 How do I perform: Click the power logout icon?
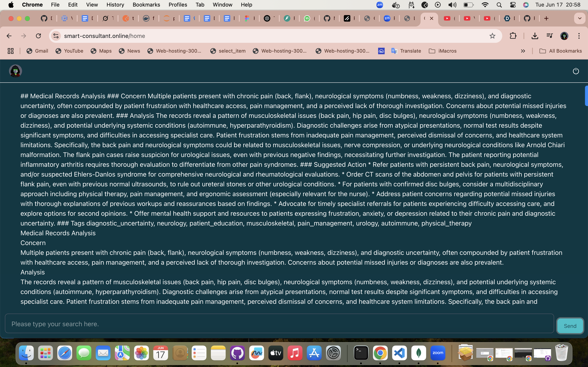click(x=576, y=71)
